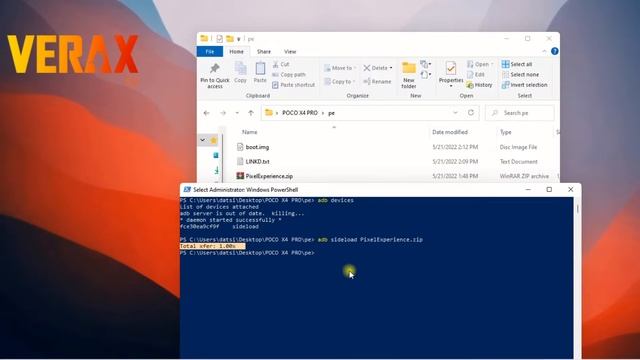Click the Delete button in Organize group
The image size is (640, 360).
[378, 68]
